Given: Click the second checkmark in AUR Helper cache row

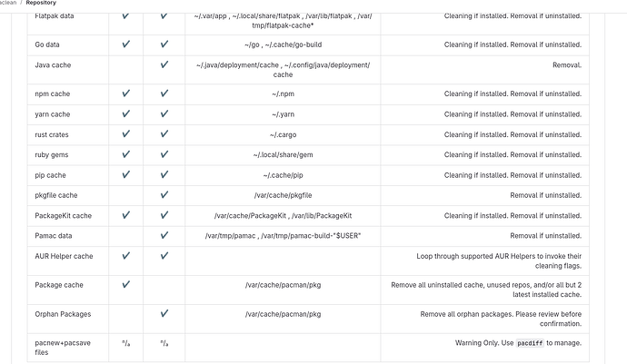Looking at the screenshot, I should pos(164,256).
